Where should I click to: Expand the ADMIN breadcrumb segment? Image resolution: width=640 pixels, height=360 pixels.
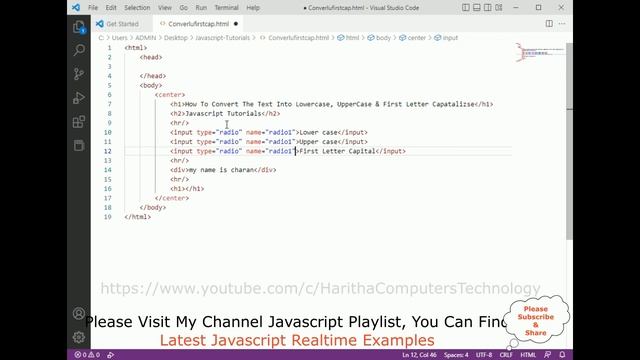[x=146, y=38]
